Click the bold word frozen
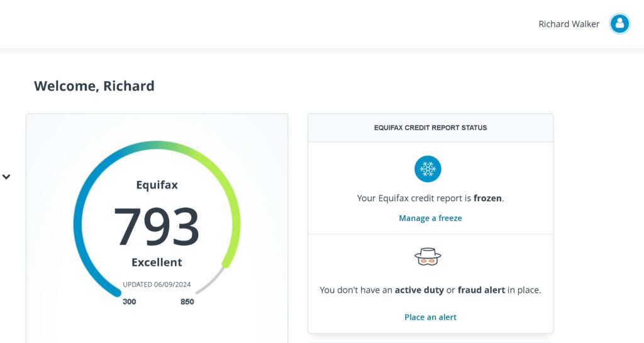Viewport: 644px width, 343px height. 487,198
